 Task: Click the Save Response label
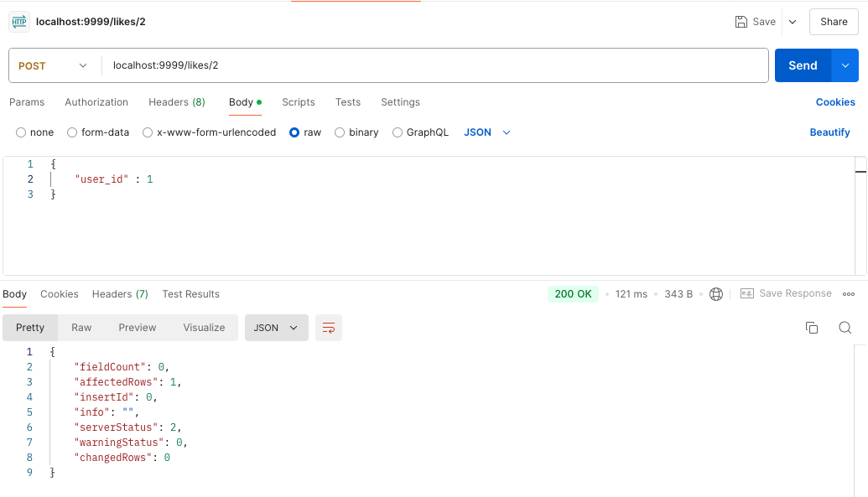click(795, 293)
